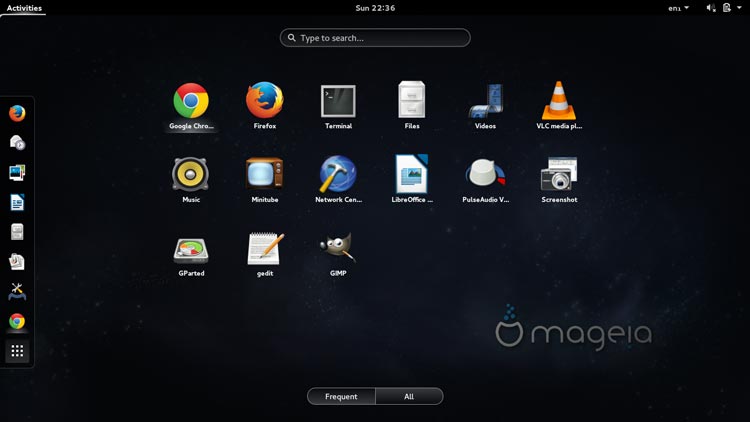Image resolution: width=750 pixels, height=422 pixels.
Task: Launch gedit text editor
Action: point(265,254)
